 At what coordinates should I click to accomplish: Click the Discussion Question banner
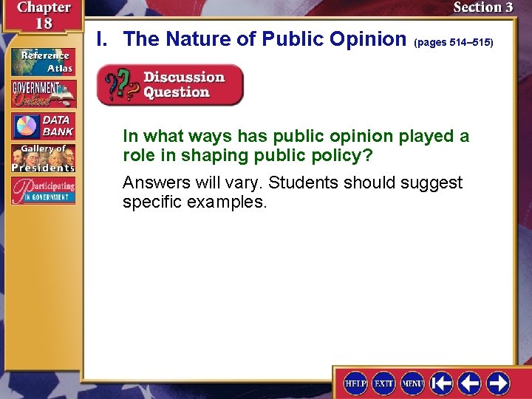click(x=171, y=85)
